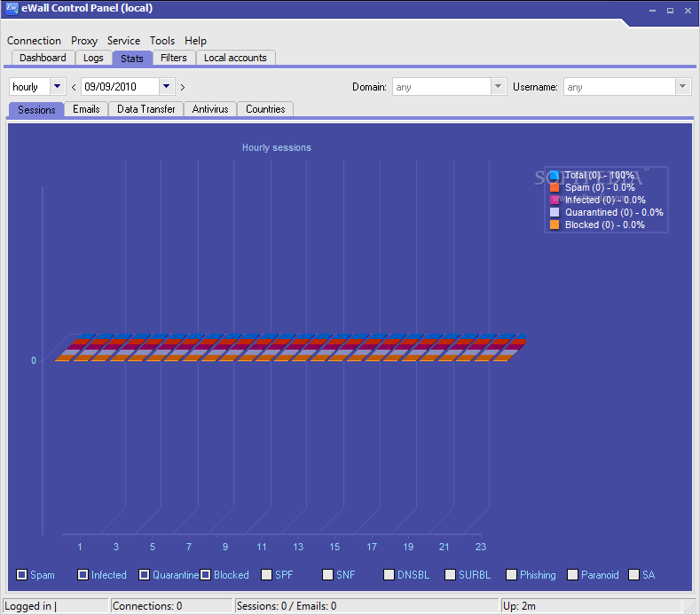Toggle the Blocked checkbox
The image size is (700, 615).
[205, 574]
